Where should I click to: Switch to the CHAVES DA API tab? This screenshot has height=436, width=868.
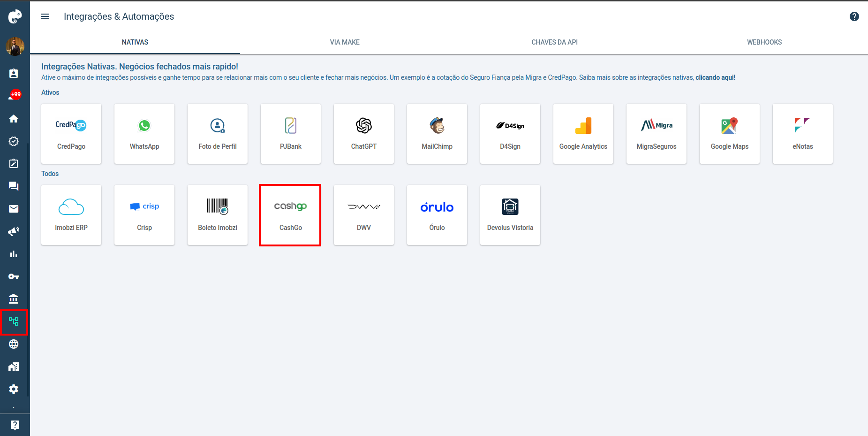[x=554, y=42]
